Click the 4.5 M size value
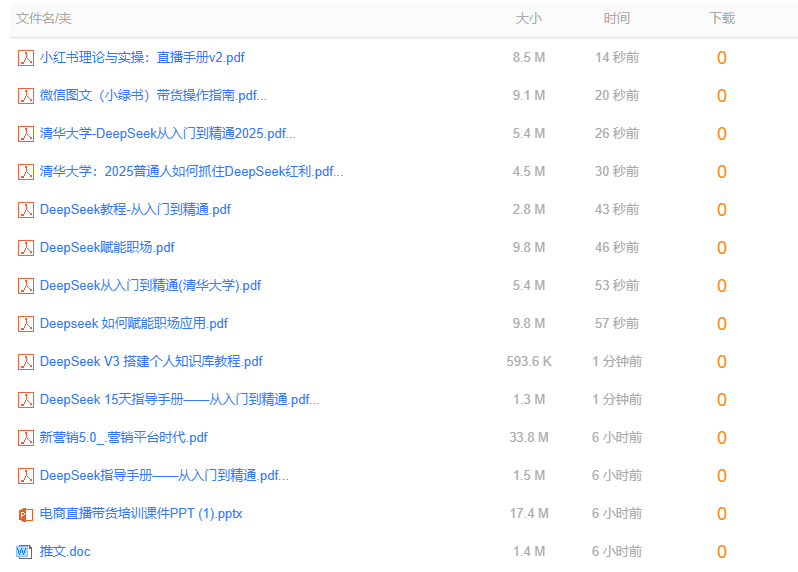The height and width of the screenshot is (572, 798). pyautogui.click(x=529, y=171)
